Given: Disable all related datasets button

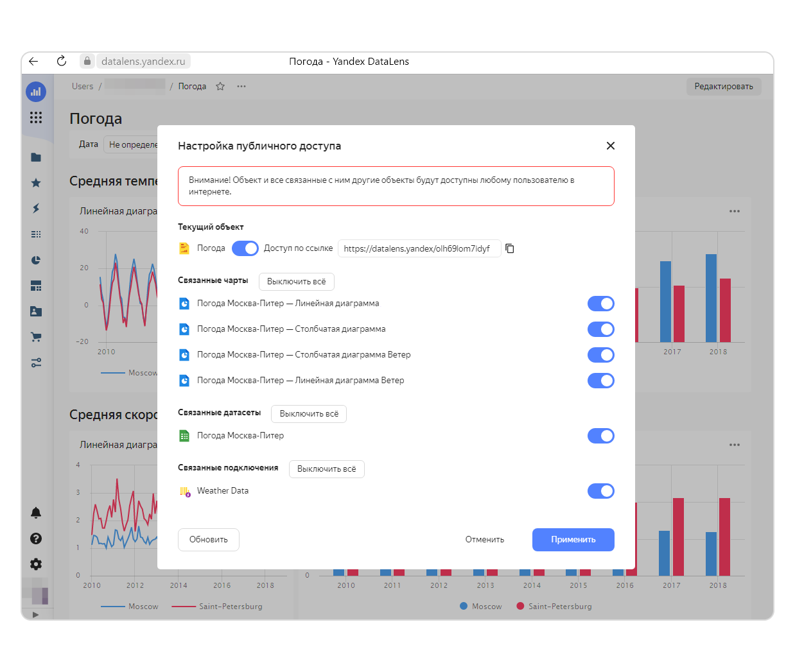Looking at the screenshot, I should tap(309, 414).
